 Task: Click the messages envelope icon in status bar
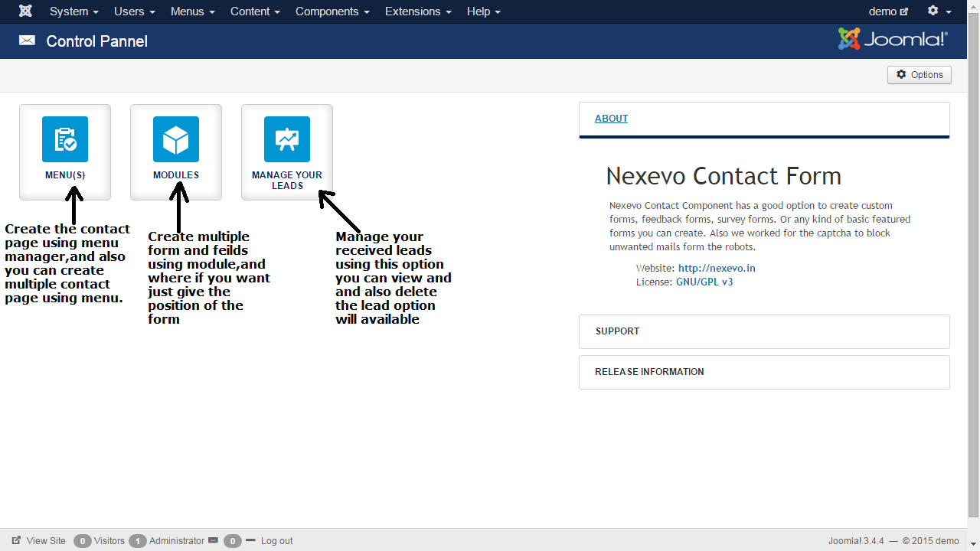213,540
